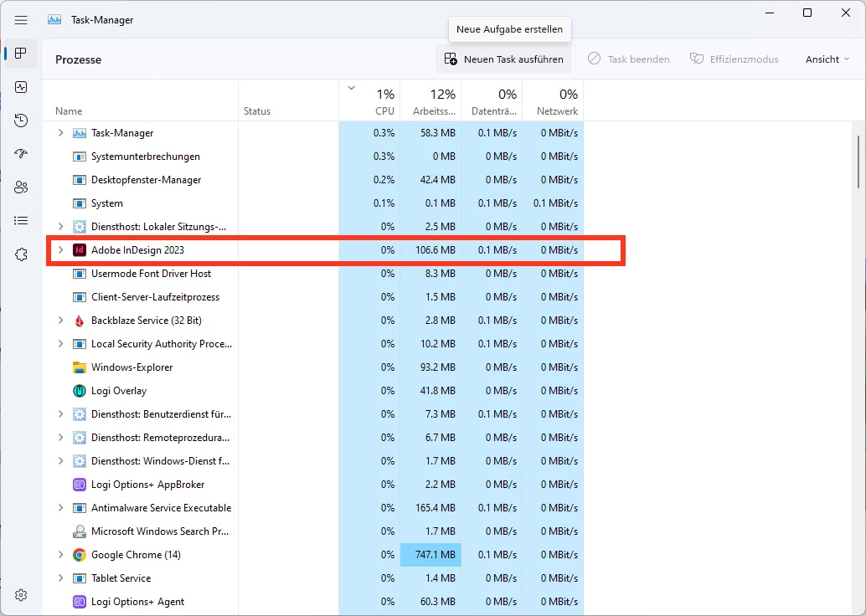Sort by the Datenträger column header
This screenshot has width=866, height=616.
pyautogui.click(x=492, y=101)
